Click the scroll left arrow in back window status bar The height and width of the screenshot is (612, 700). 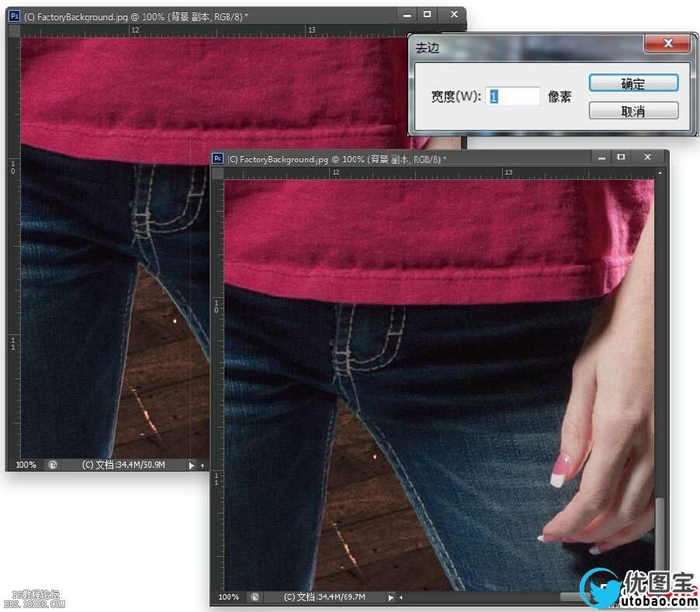pos(203,465)
